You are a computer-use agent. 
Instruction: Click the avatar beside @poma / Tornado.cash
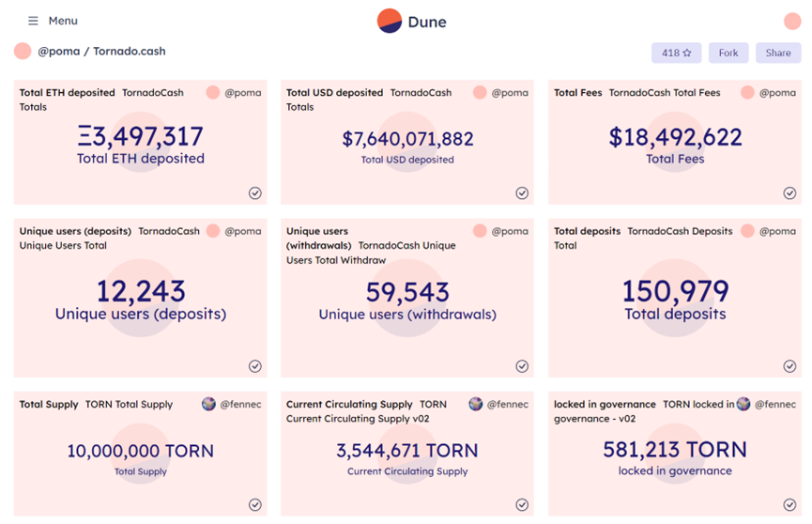tap(23, 52)
